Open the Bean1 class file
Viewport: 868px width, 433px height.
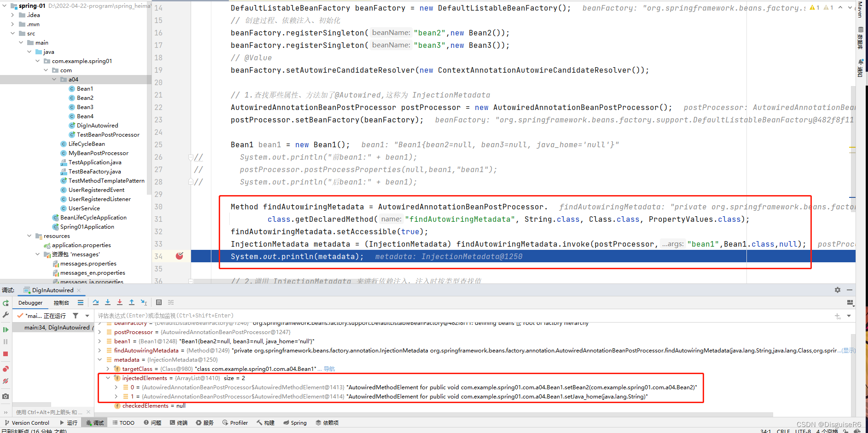coord(81,89)
